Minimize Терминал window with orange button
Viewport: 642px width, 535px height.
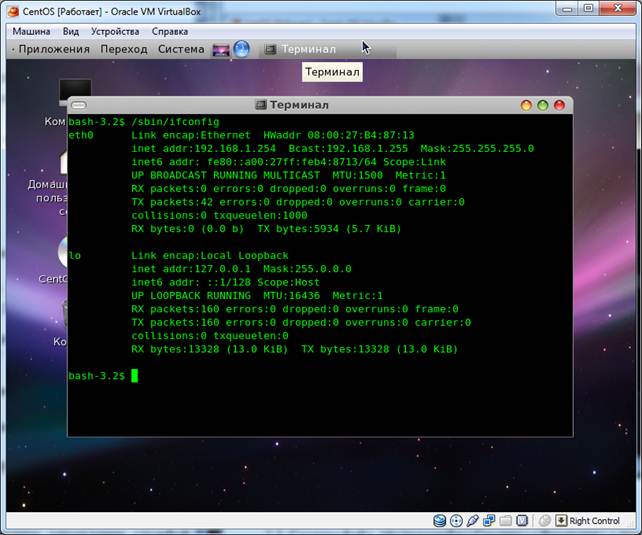click(x=526, y=105)
